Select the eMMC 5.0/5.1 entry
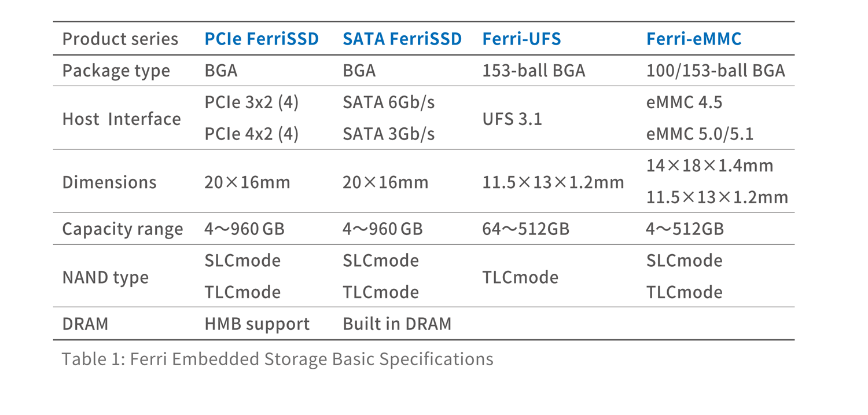 click(x=700, y=134)
